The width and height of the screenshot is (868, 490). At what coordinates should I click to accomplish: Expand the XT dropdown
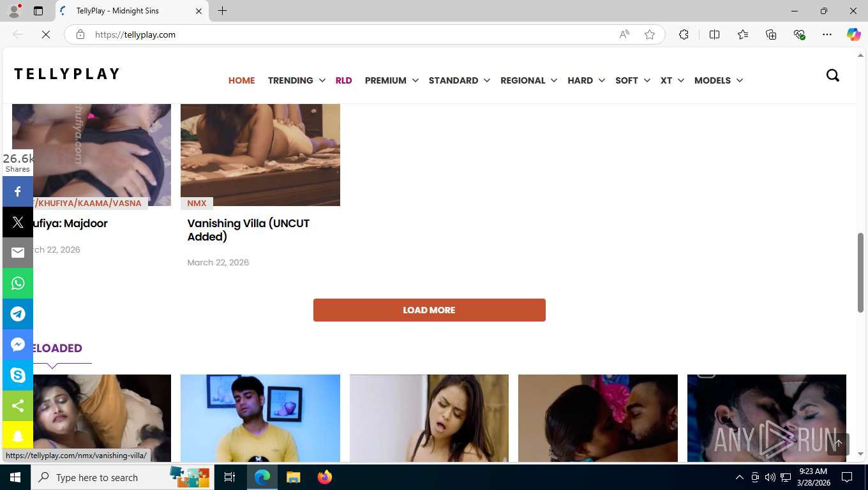coord(680,80)
